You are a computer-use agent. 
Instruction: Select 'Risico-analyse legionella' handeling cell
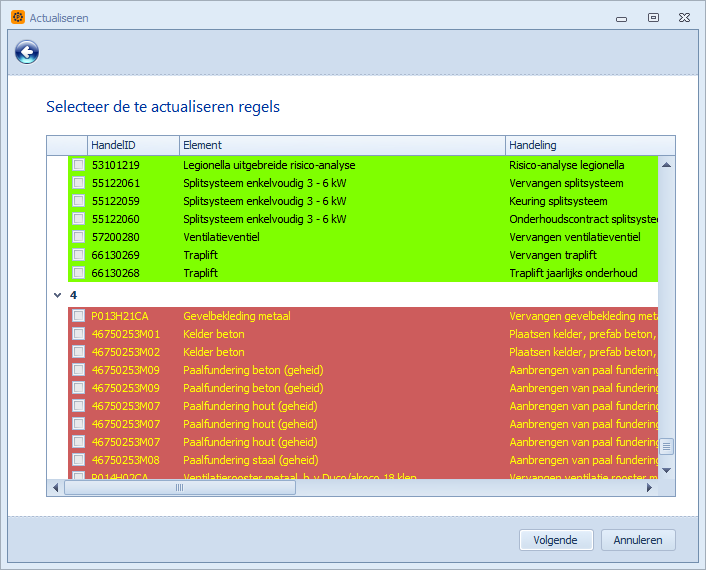pyautogui.click(x=582, y=165)
